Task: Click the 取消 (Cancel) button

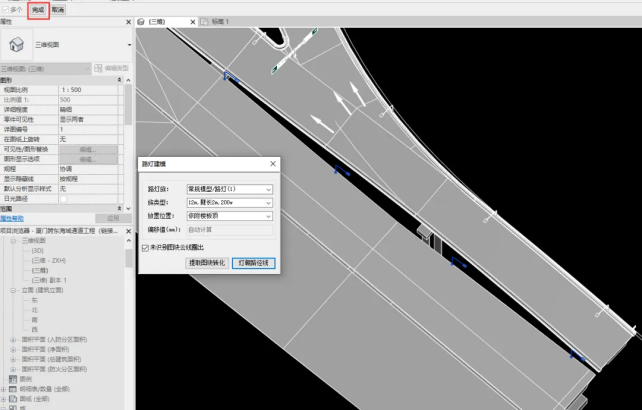Action: coord(58,9)
